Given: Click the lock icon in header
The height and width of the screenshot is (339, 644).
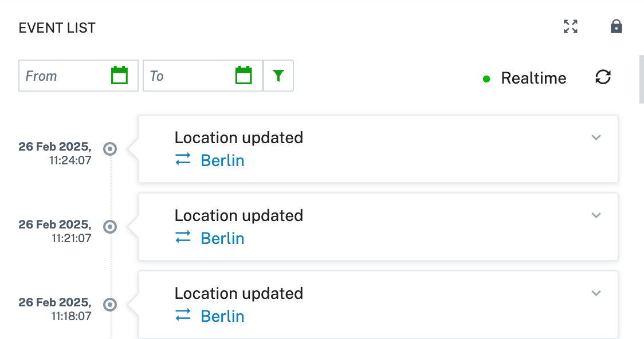Looking at the screenshot, I should coord(616,26).
